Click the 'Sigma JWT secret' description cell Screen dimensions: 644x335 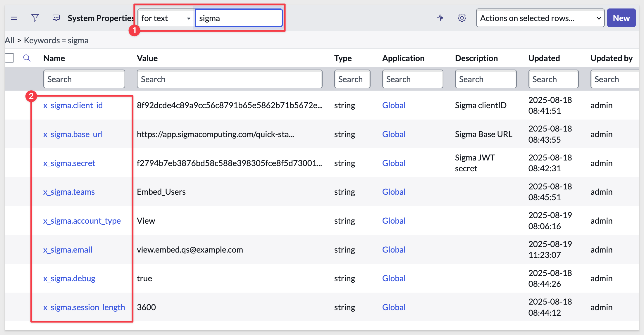pos(475,163)
